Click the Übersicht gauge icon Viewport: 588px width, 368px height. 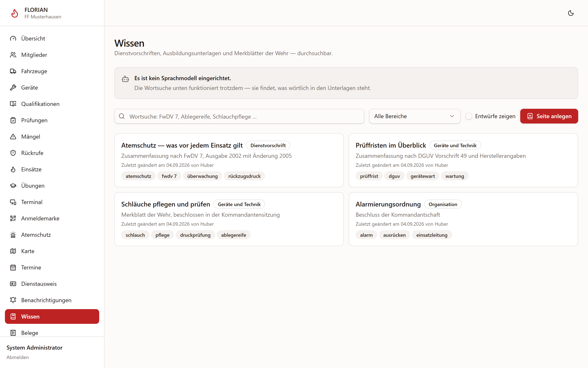(13, 38)
